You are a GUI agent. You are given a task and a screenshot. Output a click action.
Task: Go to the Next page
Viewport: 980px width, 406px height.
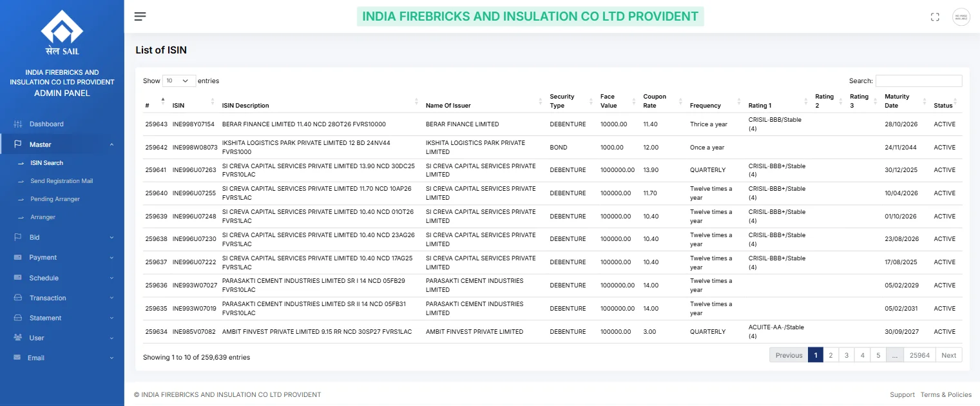click(948, 355)
